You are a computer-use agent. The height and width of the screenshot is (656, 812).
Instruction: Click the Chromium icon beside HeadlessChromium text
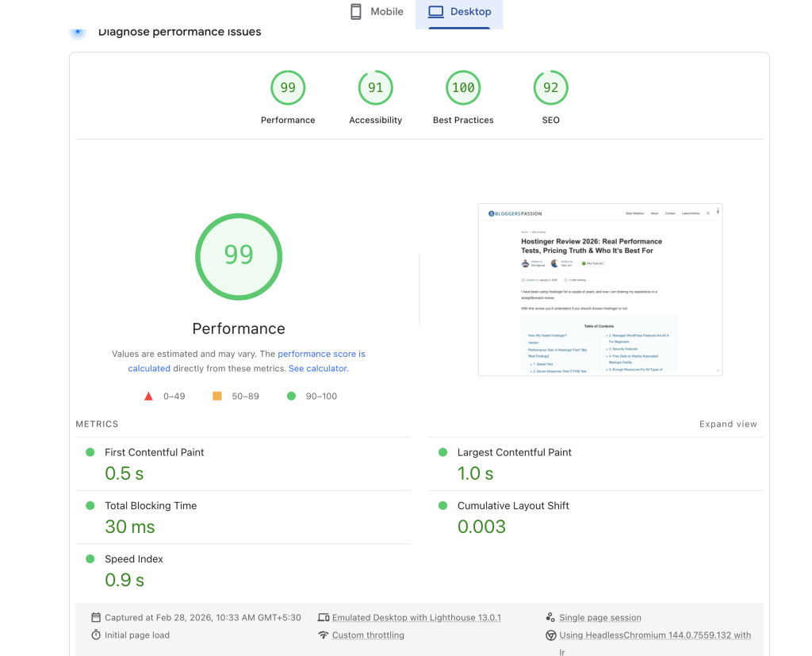pyautogui.click(x=550, y=635)
